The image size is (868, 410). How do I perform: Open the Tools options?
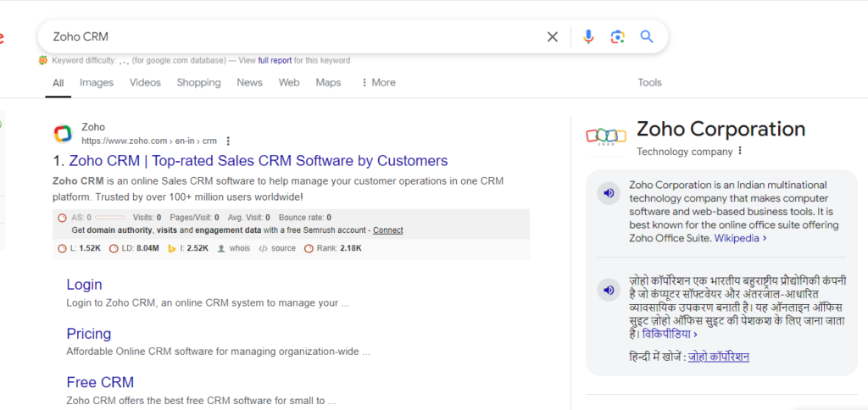(649, 82)
